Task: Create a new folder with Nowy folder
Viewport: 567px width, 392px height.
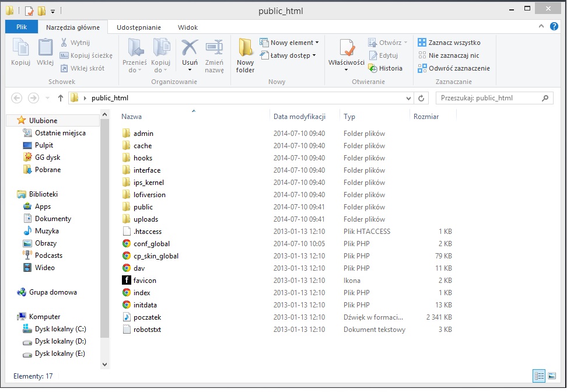Action: point(245,55)
